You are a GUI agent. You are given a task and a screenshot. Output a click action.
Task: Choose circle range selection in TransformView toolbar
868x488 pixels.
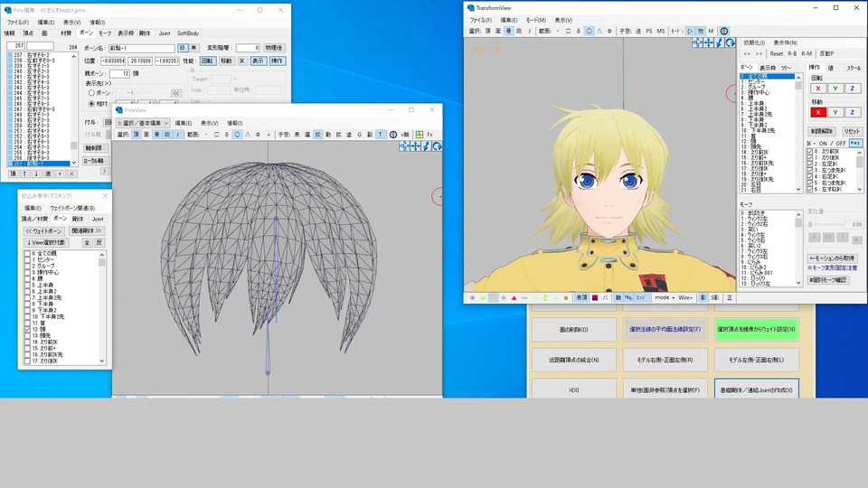tap(589, 31)
